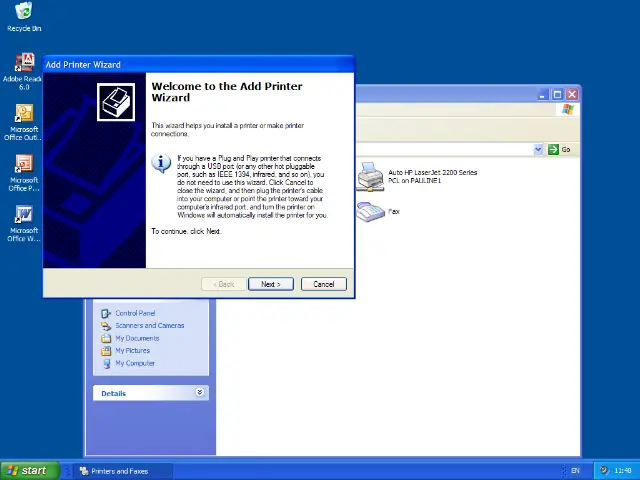Select the Auto HP LaserJet 2200 printer icon
Image resolution: width=640 pixels, height=480 pixels.
(370, 177)
